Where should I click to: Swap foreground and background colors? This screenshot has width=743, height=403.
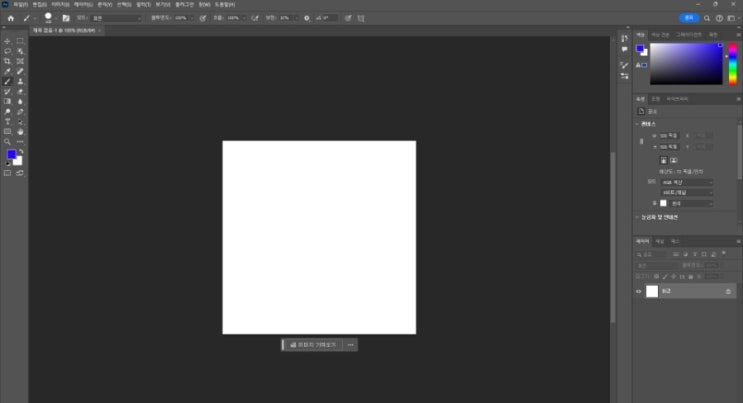21,152
